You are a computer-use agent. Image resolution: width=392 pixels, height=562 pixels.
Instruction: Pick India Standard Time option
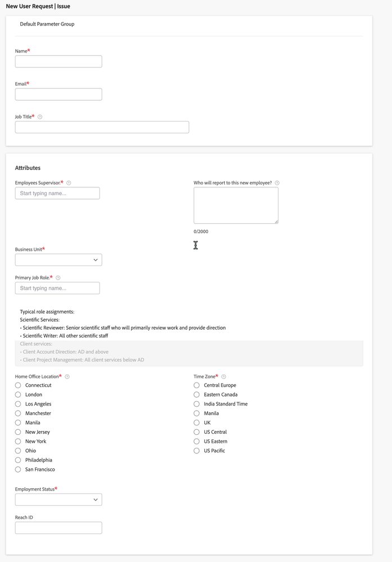pyautogui.click(x=196, y=404)
